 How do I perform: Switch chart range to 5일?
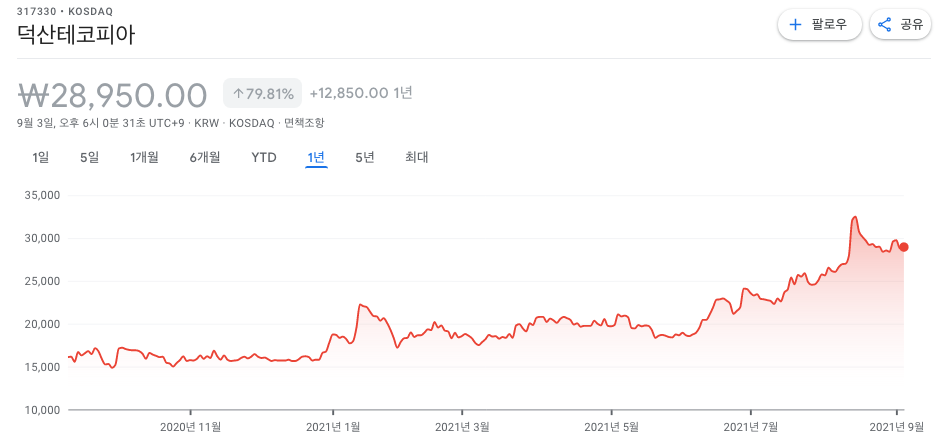[x=89, y=158]
